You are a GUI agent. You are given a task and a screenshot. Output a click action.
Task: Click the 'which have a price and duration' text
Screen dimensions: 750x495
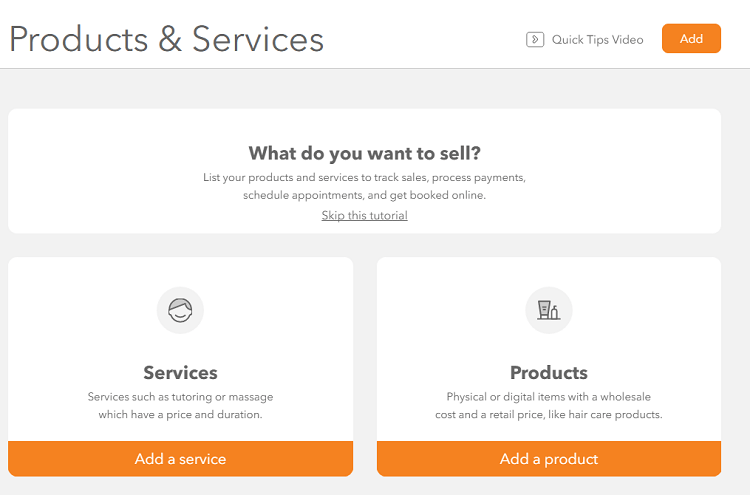coord(180,414)
